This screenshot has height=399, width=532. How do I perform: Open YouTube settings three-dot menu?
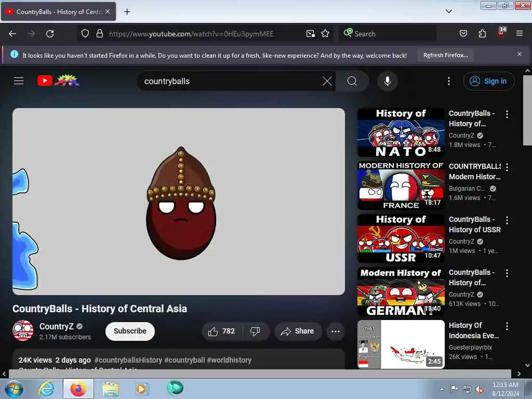(x=448, y=81)
